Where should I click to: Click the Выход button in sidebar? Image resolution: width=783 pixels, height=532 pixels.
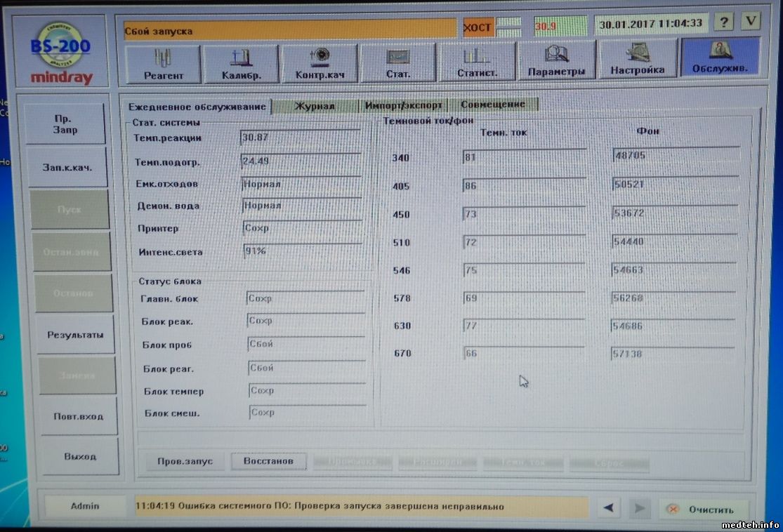79,456
